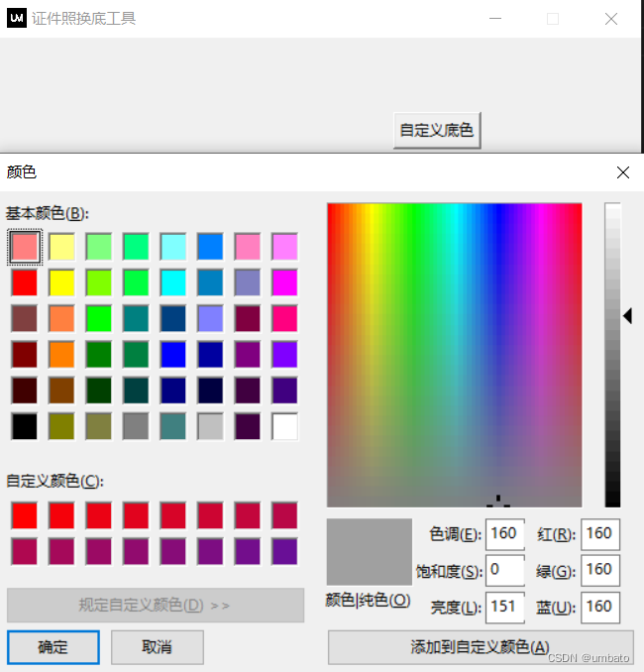Click 添加到自定义颜色(A) button
The image size is (644, 672).
(x=481, y=647)
